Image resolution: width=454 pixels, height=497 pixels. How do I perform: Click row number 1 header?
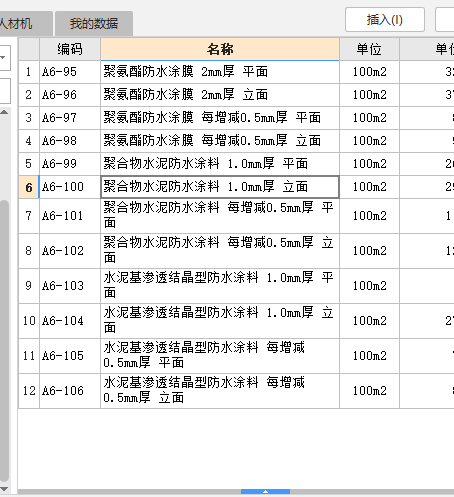click(29, 72)
